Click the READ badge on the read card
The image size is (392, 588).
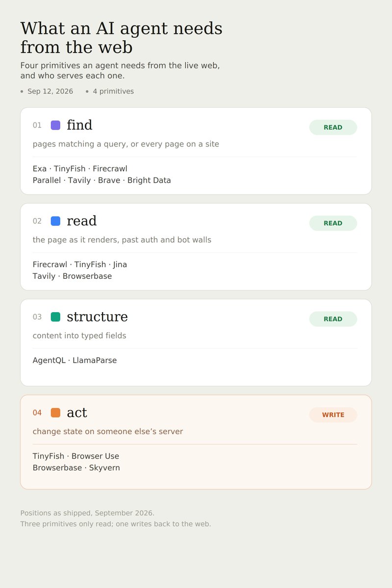(333, 223)
